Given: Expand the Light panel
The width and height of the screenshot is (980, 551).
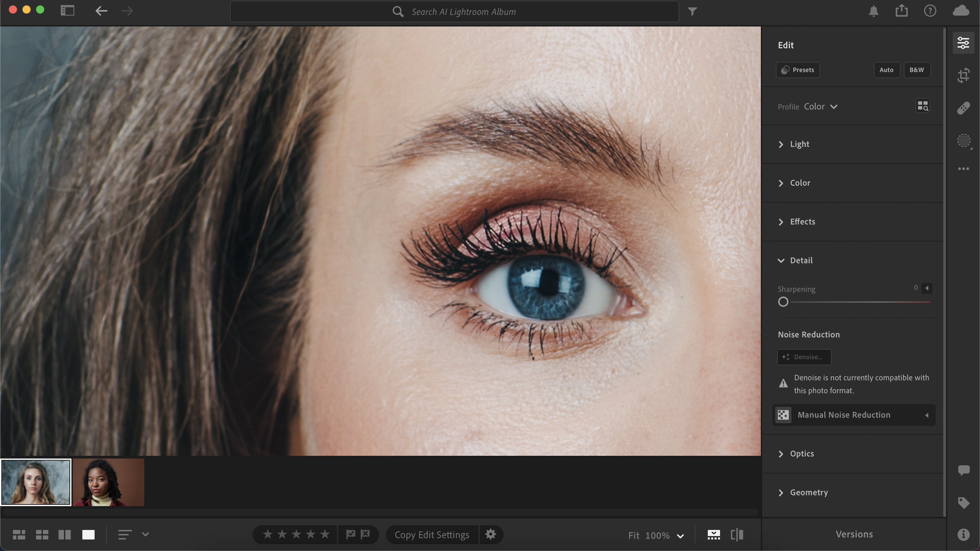Looking at the screenshot, I should [x=800, y=144].
